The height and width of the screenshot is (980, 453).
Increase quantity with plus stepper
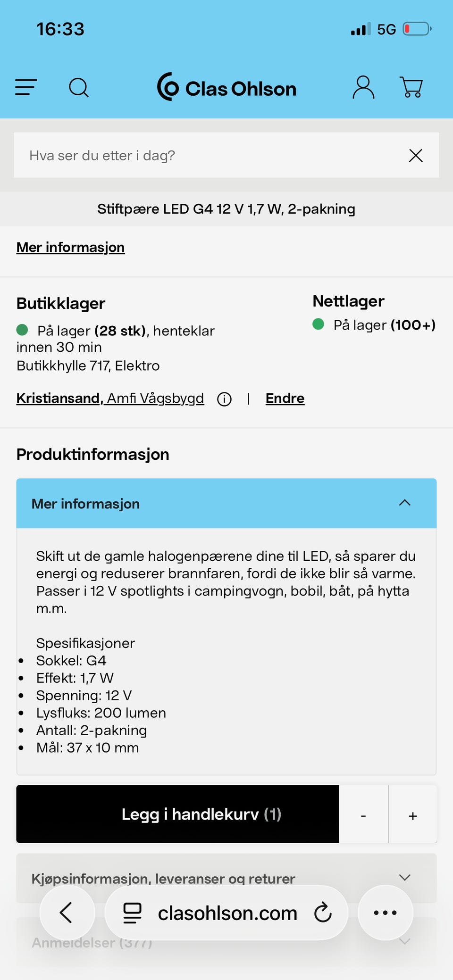click(412, 814)
